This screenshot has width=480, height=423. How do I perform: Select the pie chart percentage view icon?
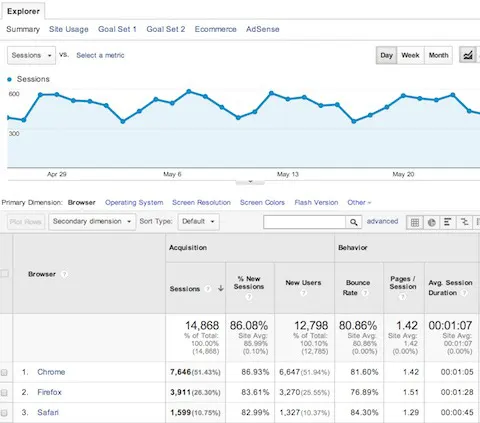(431, 222)
